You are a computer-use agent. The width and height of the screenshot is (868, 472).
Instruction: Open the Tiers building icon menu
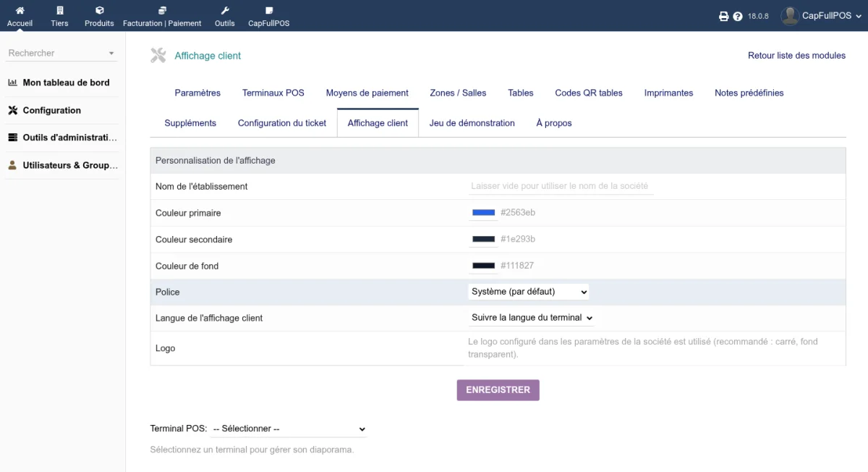[59, 11]
